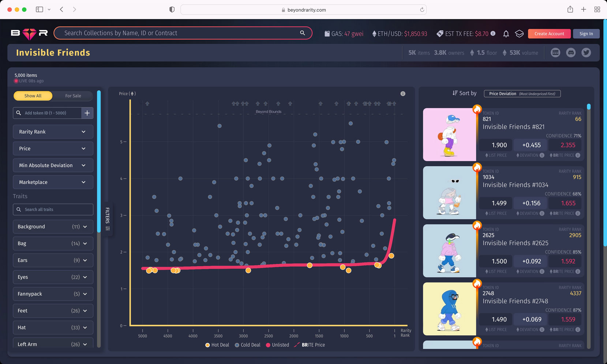The image size is (607, 364).
Task: Click the search magnifier icon in the collections bar
Action: (x=303, y=33)
